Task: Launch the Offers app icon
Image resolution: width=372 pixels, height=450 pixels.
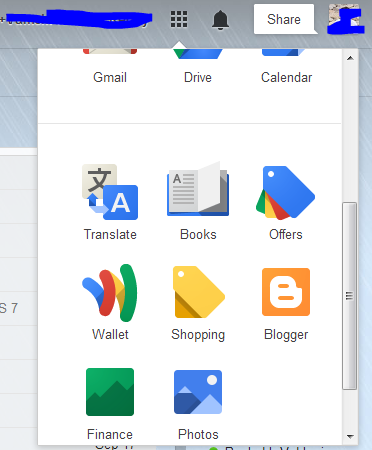Action: coord(286,193)
